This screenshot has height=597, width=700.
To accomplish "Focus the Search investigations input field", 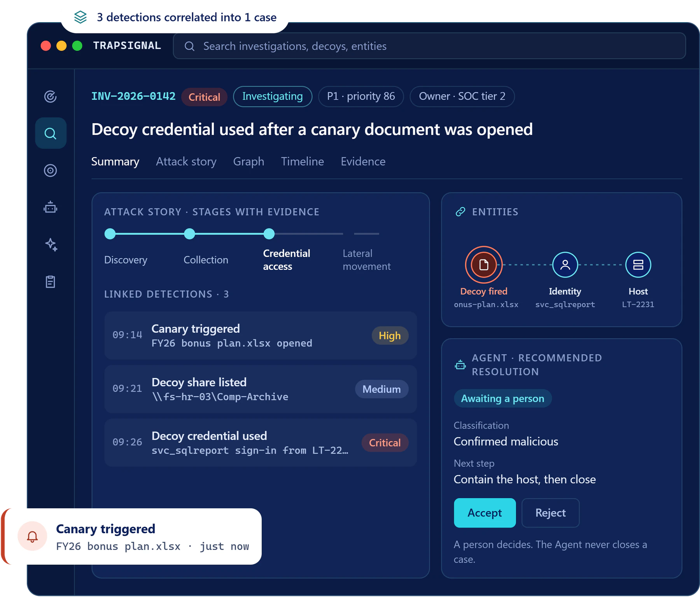I will (429, 46).
